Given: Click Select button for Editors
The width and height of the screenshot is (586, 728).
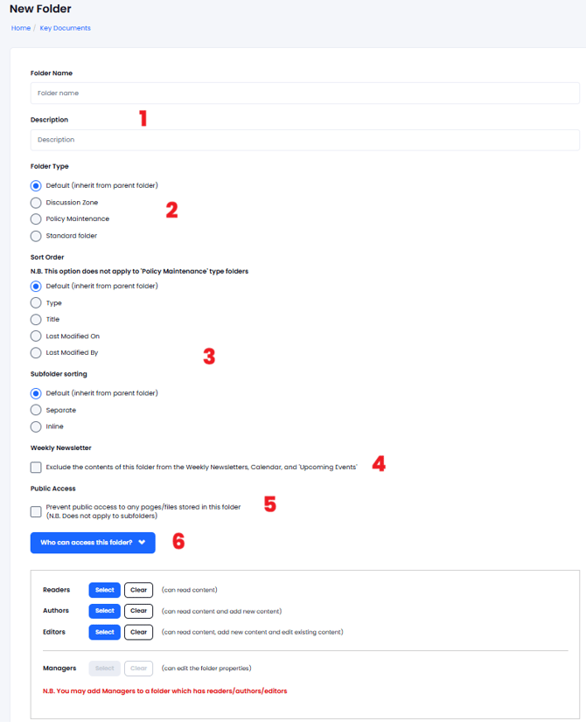Looking at the screenshot, I should coord(105,633).
